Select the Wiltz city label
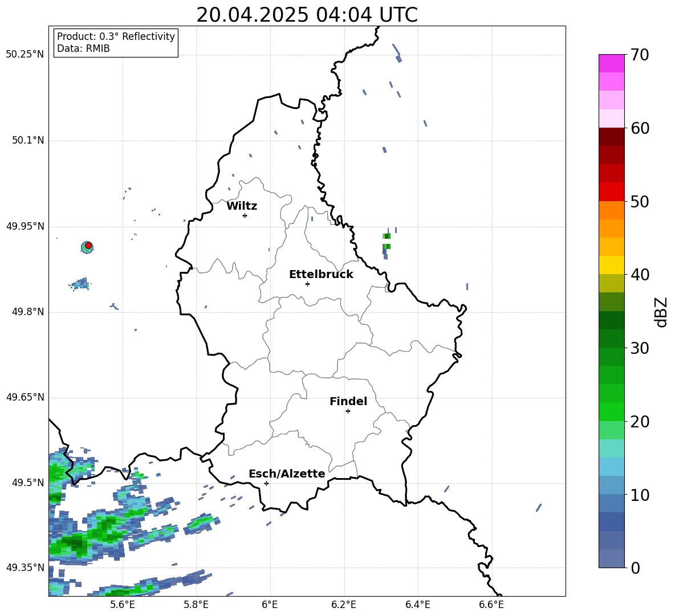 tap(242, 206)
